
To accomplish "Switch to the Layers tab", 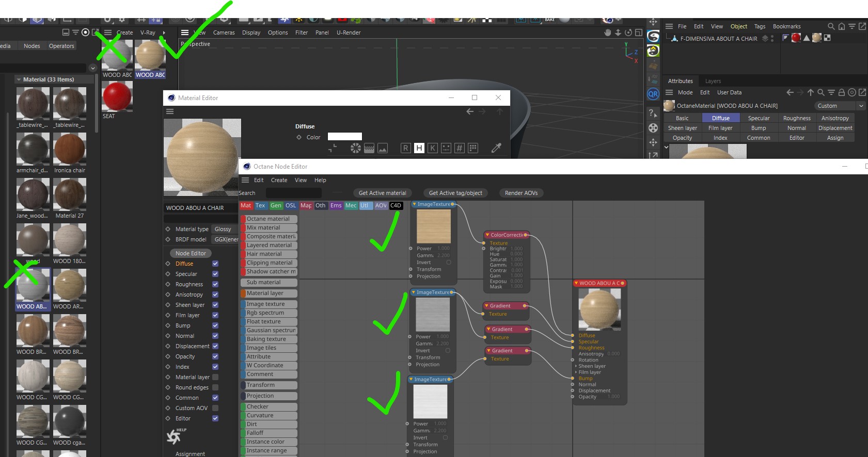I will [713, 81].
